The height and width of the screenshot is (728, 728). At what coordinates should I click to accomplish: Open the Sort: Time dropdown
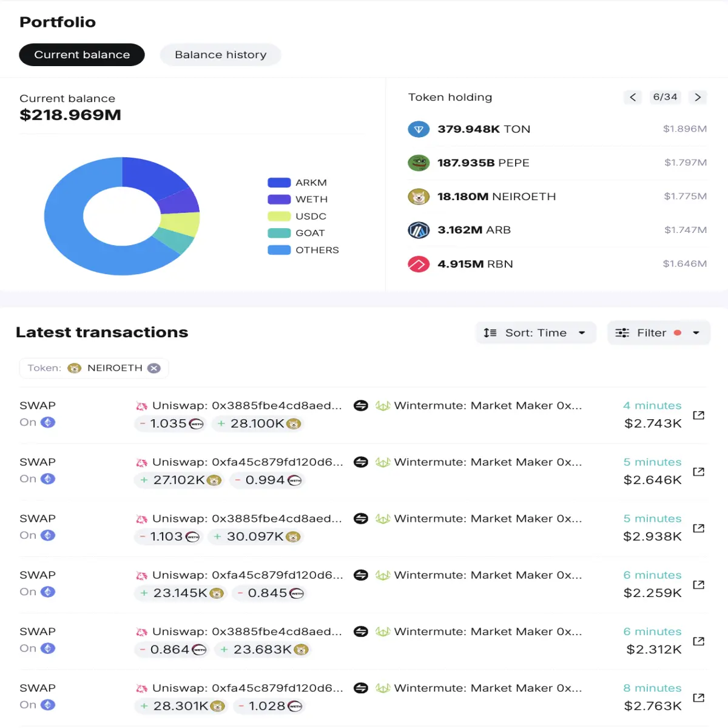tap(535, 332)
